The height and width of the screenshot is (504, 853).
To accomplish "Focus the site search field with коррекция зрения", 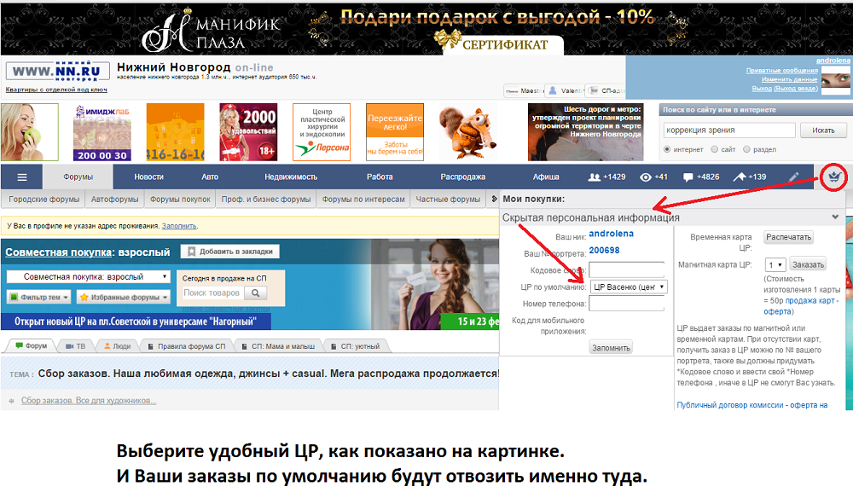I will pyautogui.click(x=729, y=130).
